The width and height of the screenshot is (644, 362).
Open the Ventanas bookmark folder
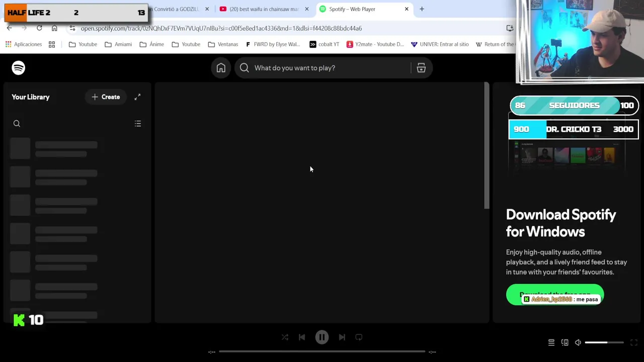(x=223, y=44)
